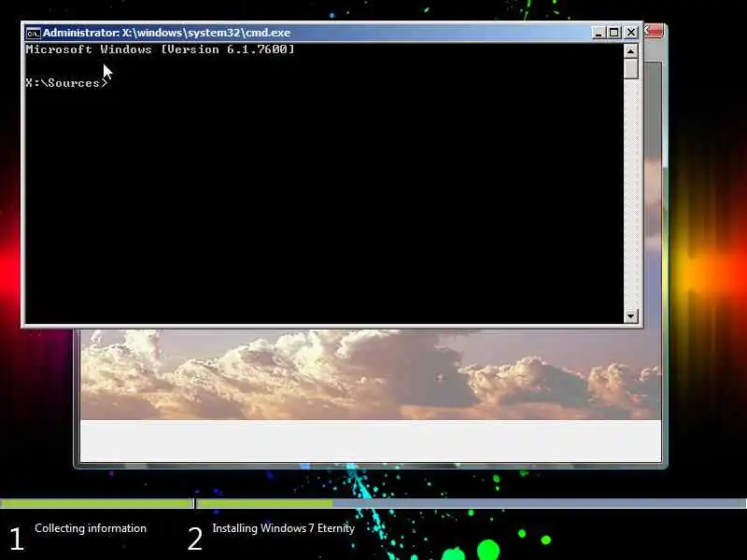Close the setup window behind cmd
The image size is (747, 560).
[654, 32]
